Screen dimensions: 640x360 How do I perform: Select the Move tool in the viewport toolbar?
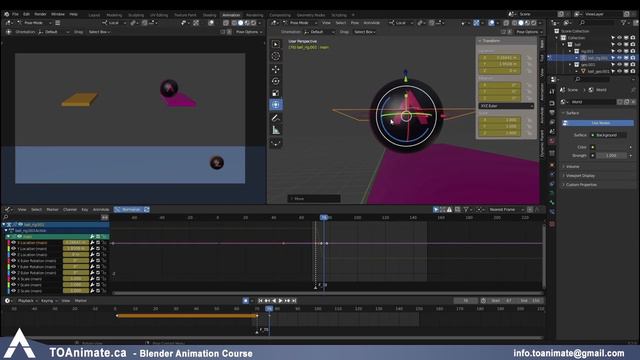tap(276, 69)
